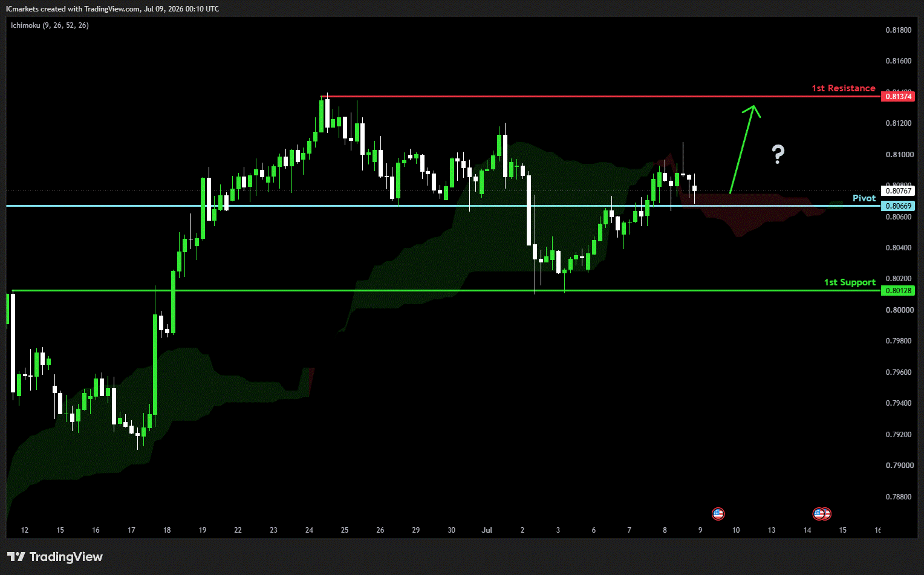This screenshot has width=924, height=575.
Task: Click the white 0.80767 current price tag
Action: click(x=898, y=191)
